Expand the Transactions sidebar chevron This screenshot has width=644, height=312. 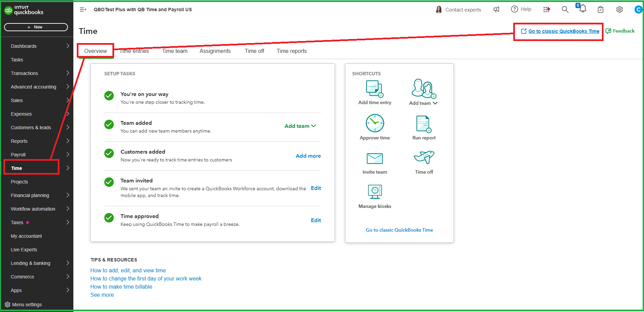(x=68, y=73)
